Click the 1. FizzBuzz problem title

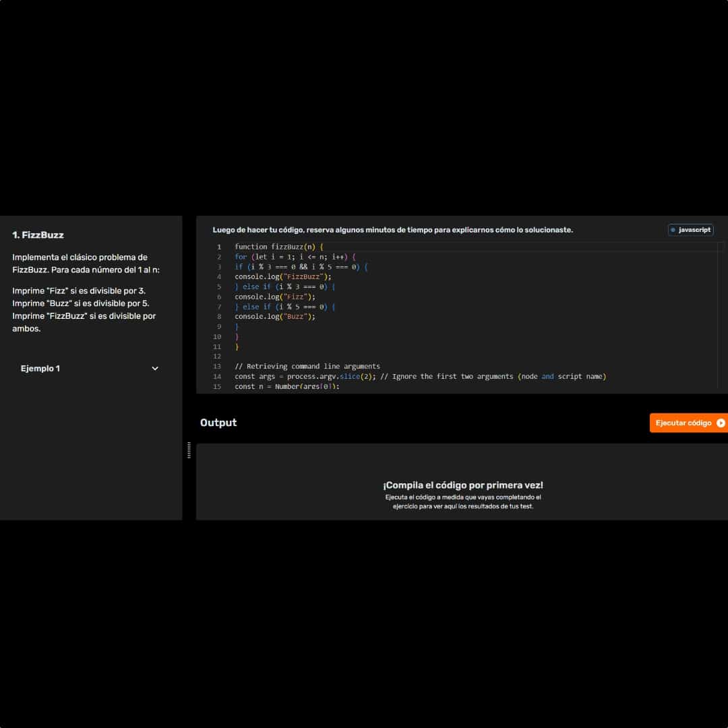[x=38, y=235]
